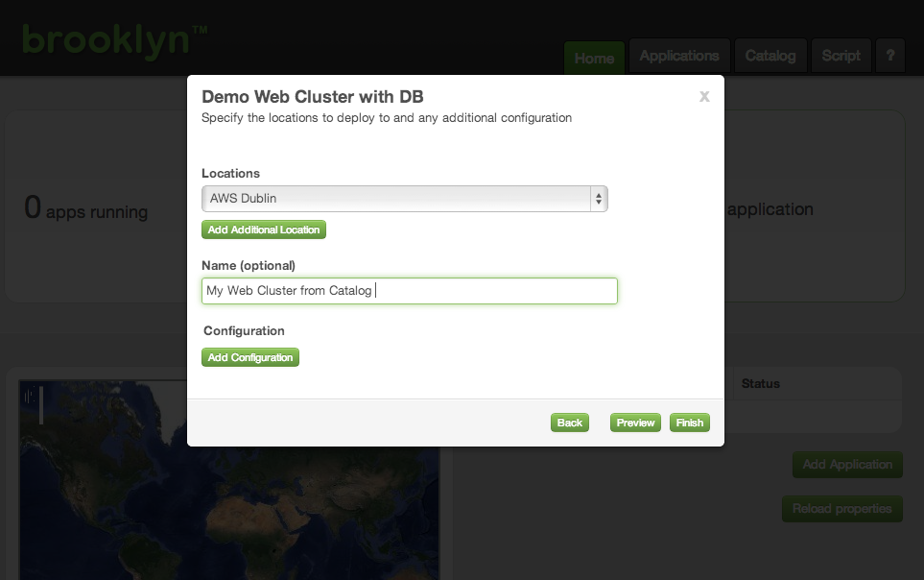This screenshot has height=580, width=924.
Task: Click the question mark help tab
Action: [889, 56]
